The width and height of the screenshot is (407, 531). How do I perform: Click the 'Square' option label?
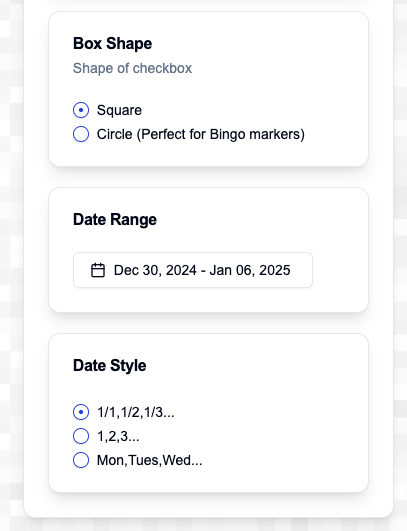pos(119,110)
